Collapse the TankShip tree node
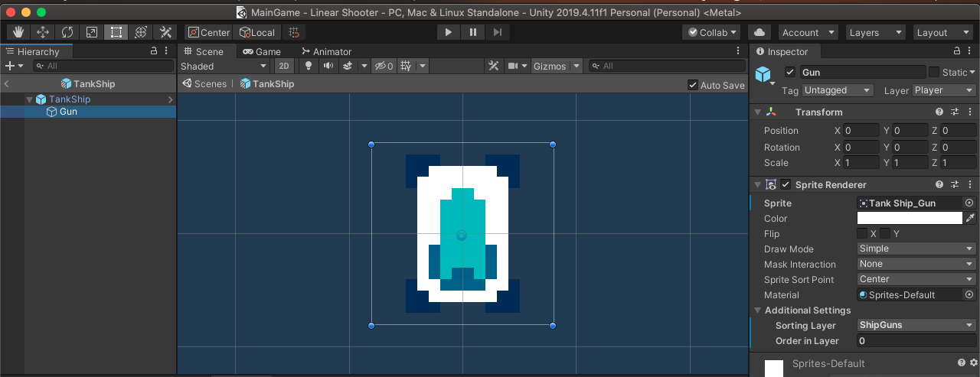 point(30,99)
